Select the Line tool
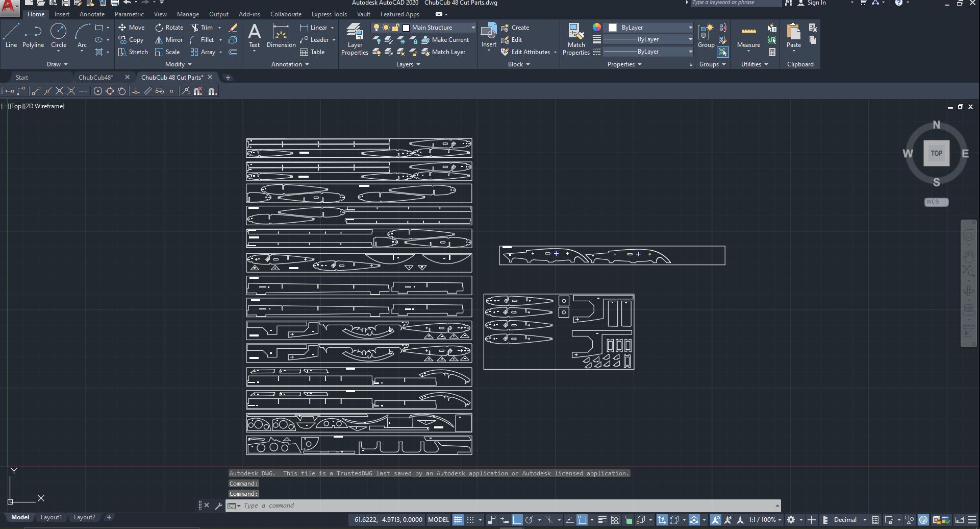Image resolution: width=980 pixels, height=529 pixels. 11,36
